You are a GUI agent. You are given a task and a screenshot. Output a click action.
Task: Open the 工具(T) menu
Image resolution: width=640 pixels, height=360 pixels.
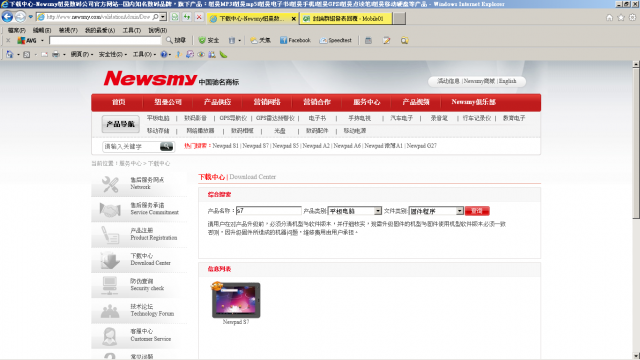(x=132, y=30)
